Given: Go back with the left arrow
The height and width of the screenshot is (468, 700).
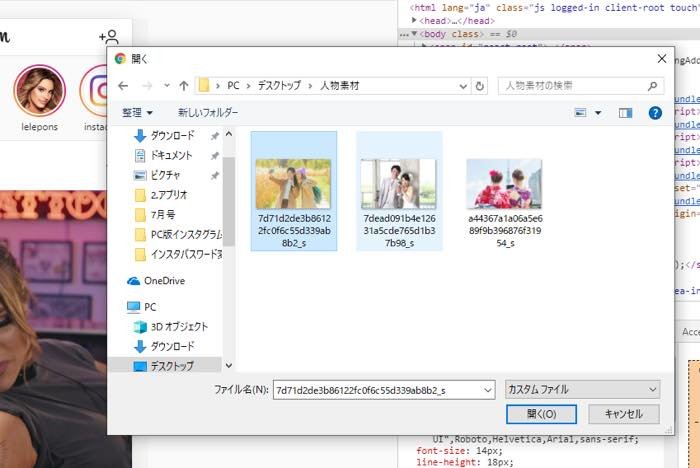Looking at the screenshot, I should pos(123,86).
